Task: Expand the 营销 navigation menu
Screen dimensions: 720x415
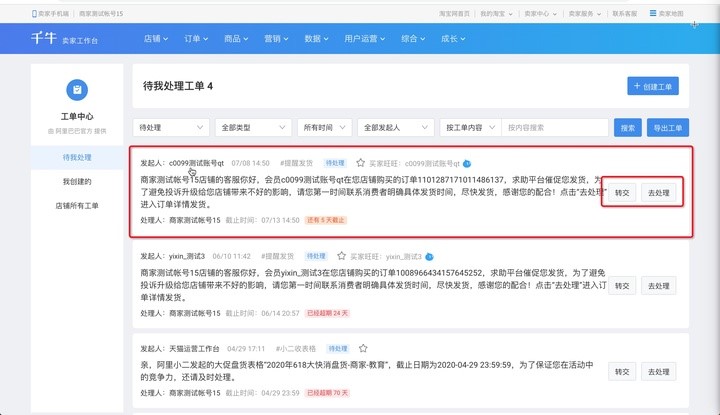Action: pyautogui.click(x=276, y=39)
